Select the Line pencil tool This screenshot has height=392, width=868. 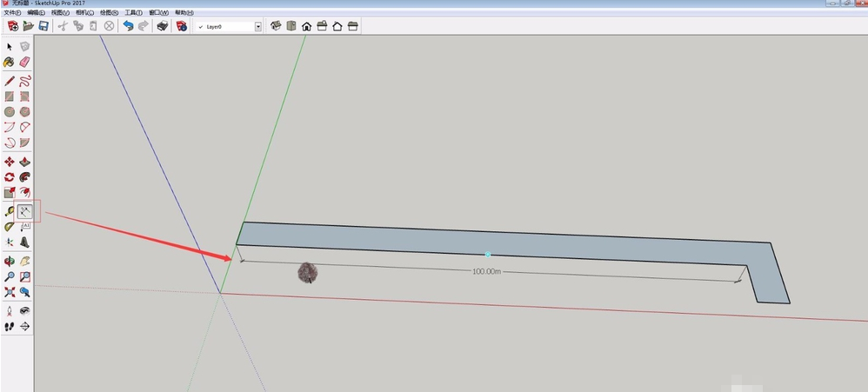pyautogui.click(x=10, y=80)
